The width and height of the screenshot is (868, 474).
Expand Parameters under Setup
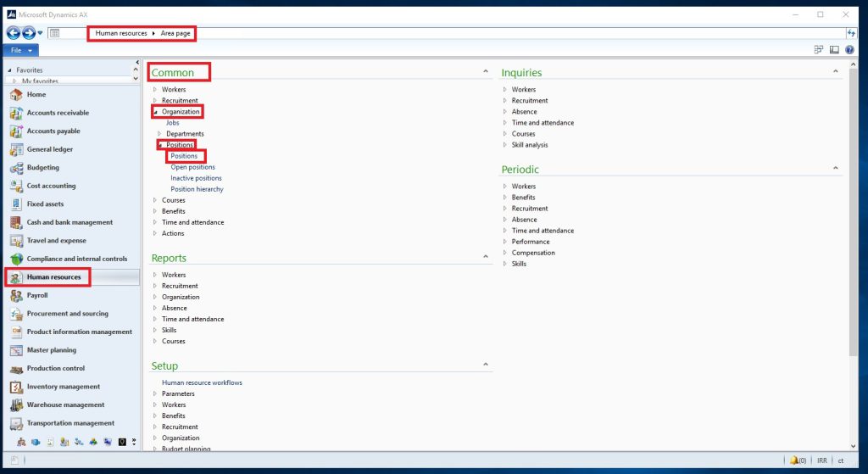pyautogui.click(x=155, y=393)
